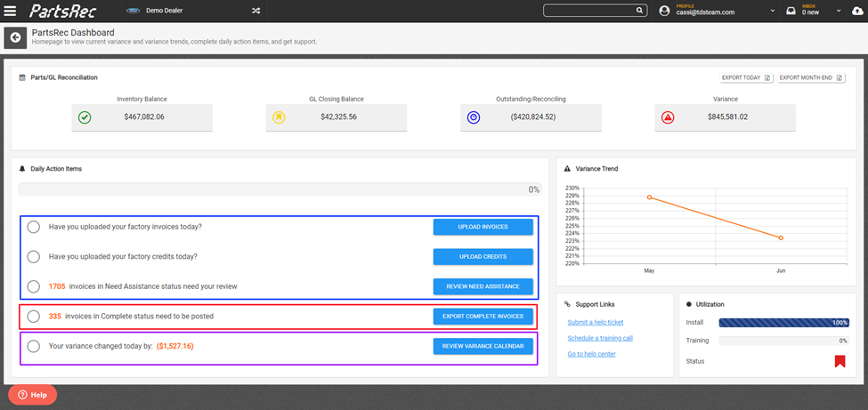Check off the variance changed today item
The width and height of the screenshot is (868, 410).
(33, 346)
